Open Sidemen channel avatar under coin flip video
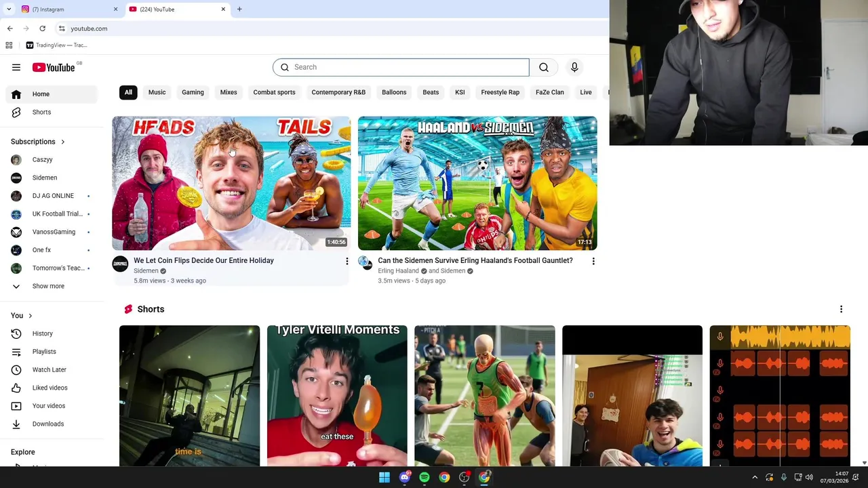Image resolution: width=868 pixels, height=488 pixels. [120, 264]
